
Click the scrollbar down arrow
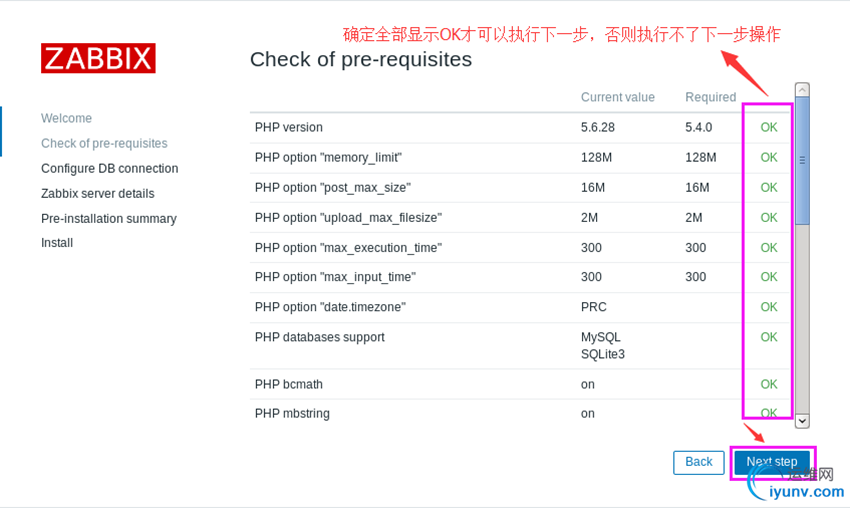tap(802, 421)
